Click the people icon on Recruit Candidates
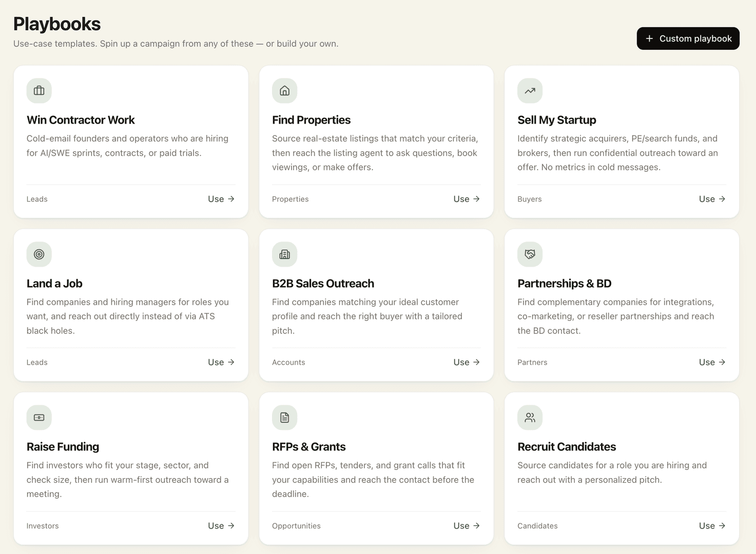 pyautogui.click(x=530, y=418)
